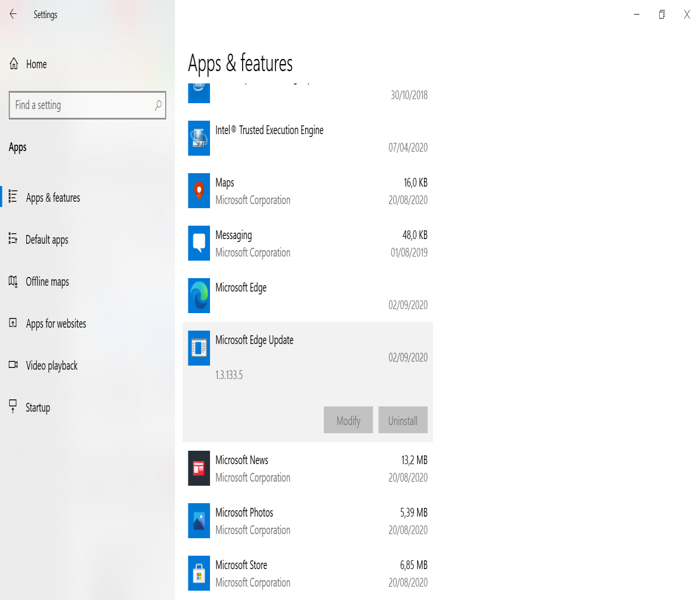Click the Apps & features list icon
Image resolution: width=700 pixels, height=600 pixels.
pyautogui.click(x=13, y=197)
